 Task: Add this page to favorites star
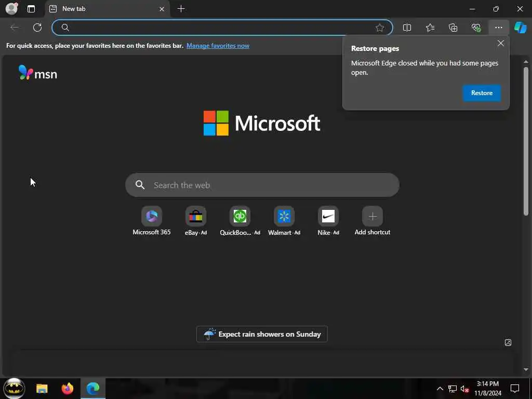click(380, 28)
